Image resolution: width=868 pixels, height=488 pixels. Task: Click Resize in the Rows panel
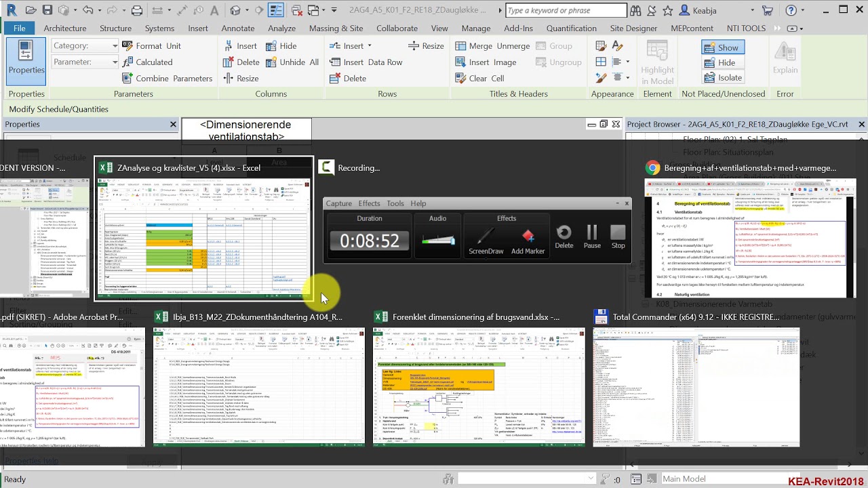426,45
